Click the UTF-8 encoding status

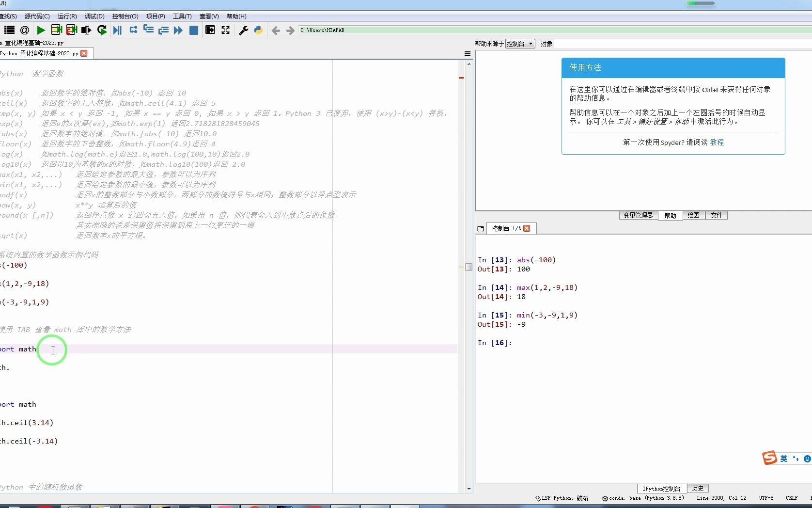[x=766, y=498]
